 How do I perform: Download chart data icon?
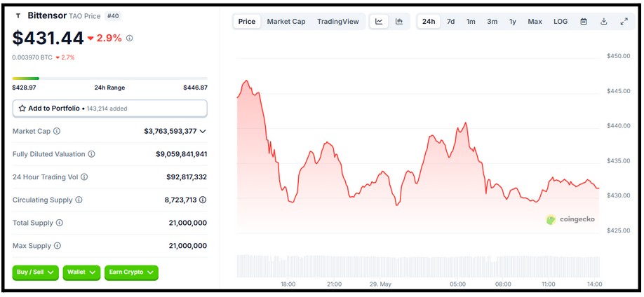tap(604, 22)
